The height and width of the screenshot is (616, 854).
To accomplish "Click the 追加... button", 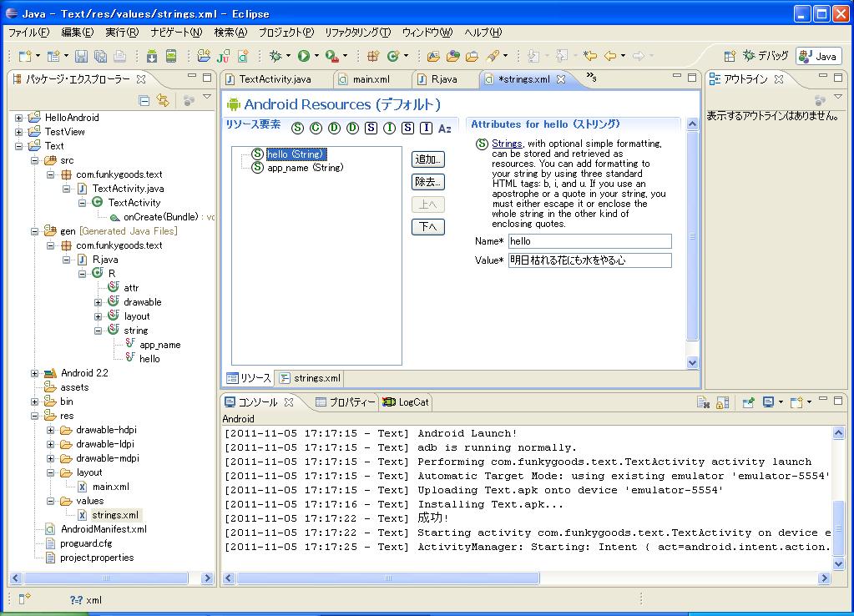I will (428, 159).
